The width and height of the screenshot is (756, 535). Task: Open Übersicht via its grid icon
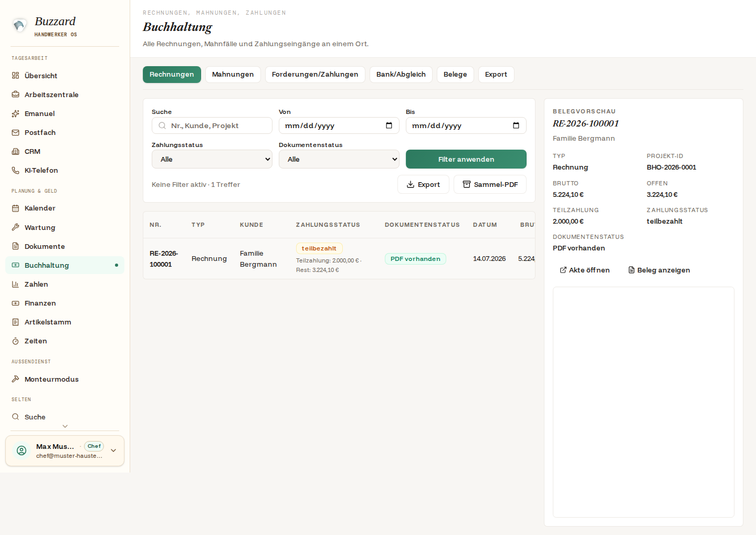[16, 76]
